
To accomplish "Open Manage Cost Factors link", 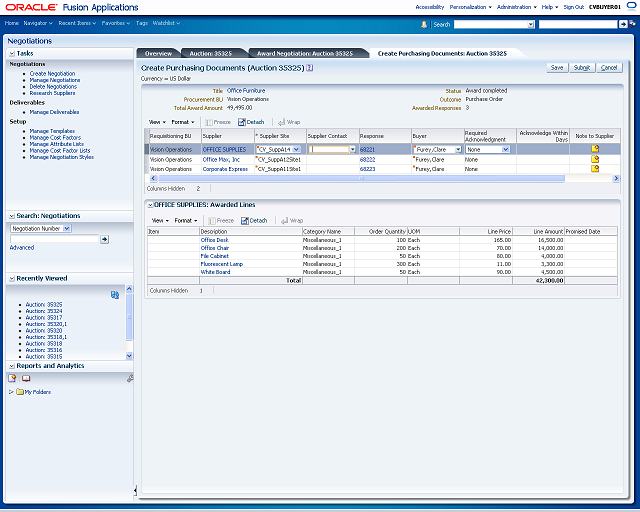I will [55, 138].
